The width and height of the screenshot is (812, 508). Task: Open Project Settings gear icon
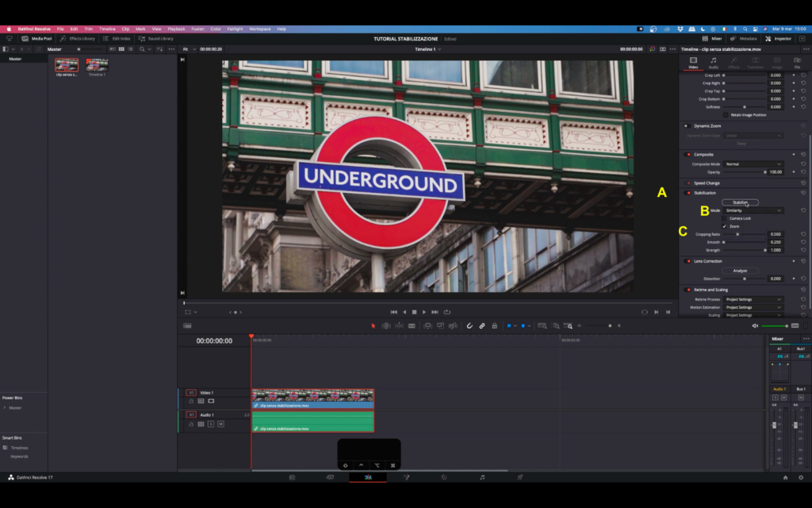click(801, 477)
